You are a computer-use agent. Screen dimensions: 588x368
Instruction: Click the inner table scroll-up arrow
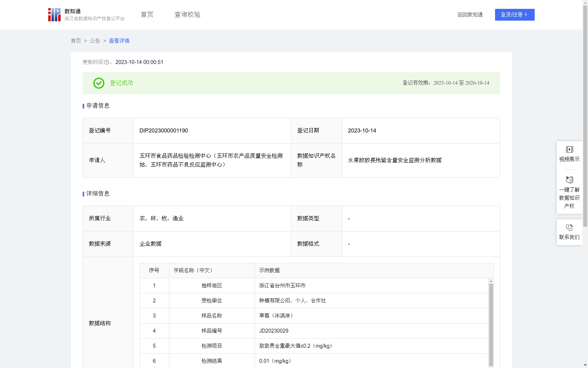491,281
